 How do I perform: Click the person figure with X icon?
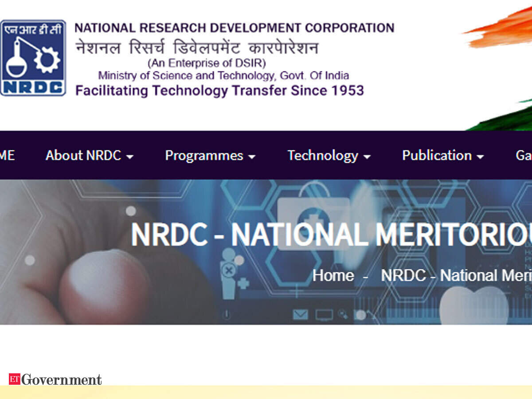pyautogui.click(x=229, y=270)
